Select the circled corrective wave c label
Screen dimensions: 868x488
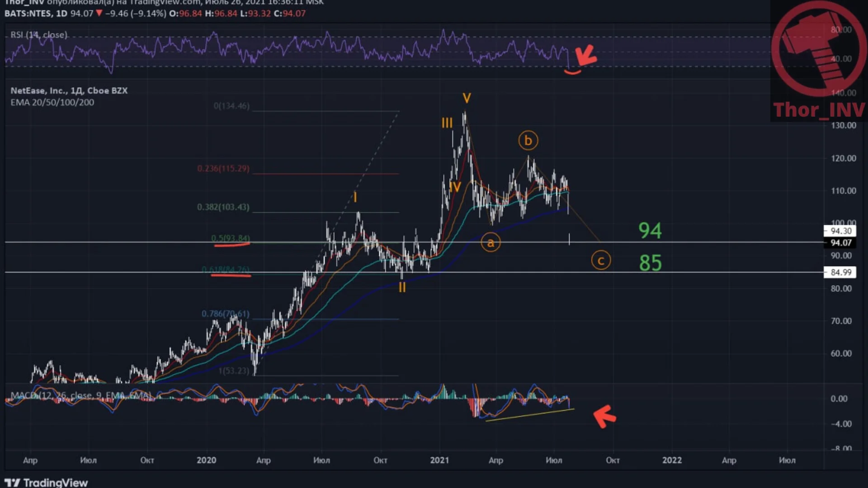[601, 260]
